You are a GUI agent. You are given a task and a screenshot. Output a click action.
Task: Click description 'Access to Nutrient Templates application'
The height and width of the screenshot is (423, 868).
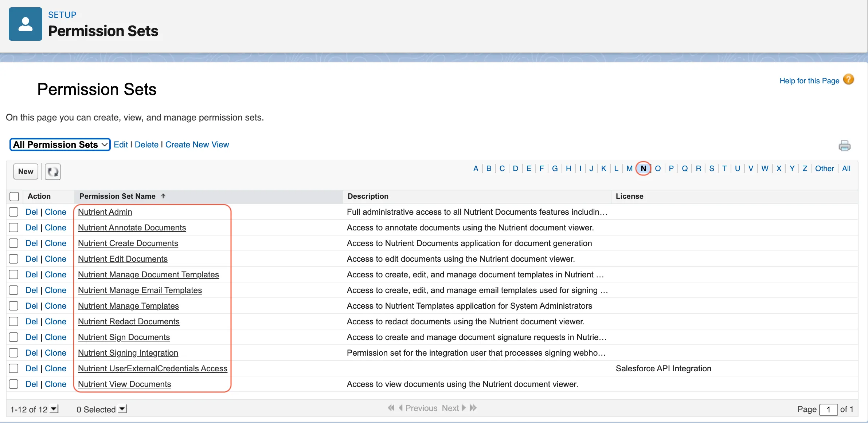point(469,306)
